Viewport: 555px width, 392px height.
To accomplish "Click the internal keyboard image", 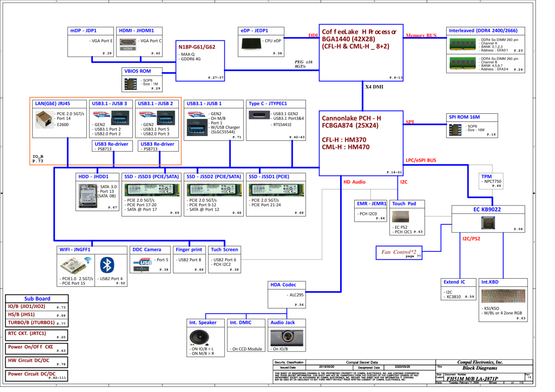I will (503, 296).
